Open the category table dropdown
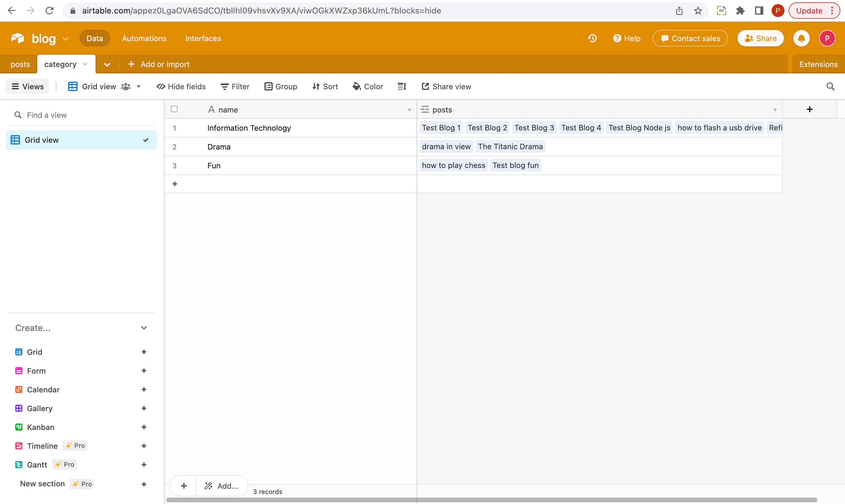Viewport: 845px width, 504px height. [85, 64]
